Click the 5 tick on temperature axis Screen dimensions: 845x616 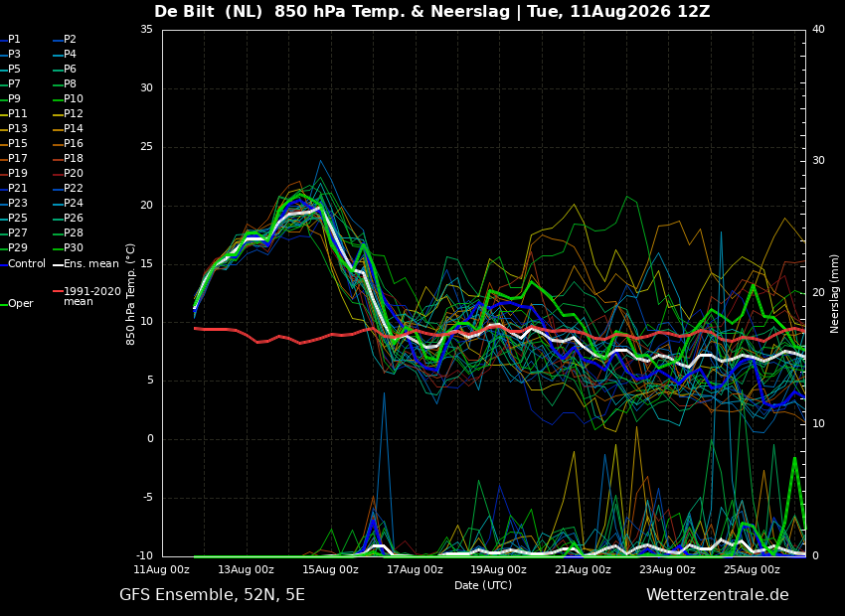150,381
